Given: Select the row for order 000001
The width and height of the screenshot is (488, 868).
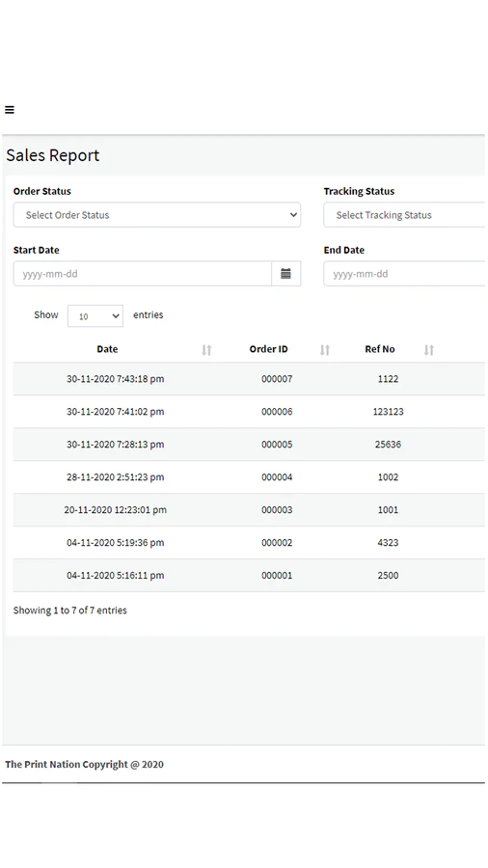Looking at the screenshot, I should 249,575.
